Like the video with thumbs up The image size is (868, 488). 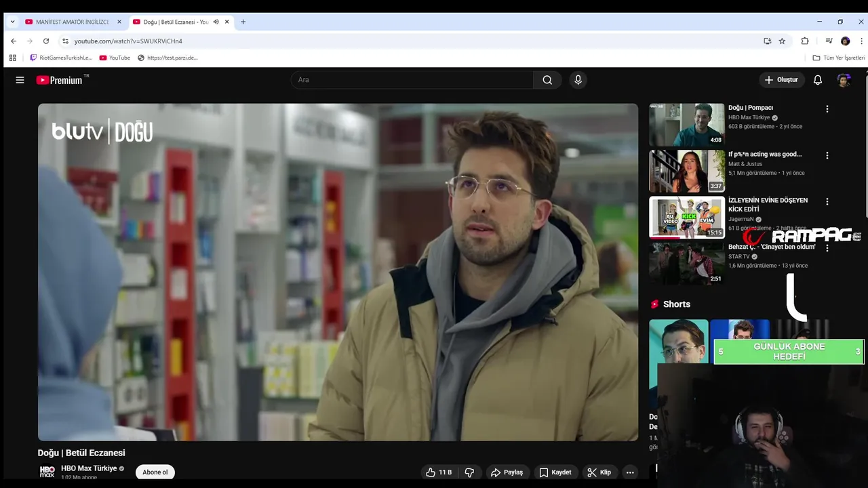click(x=438, y=472)
